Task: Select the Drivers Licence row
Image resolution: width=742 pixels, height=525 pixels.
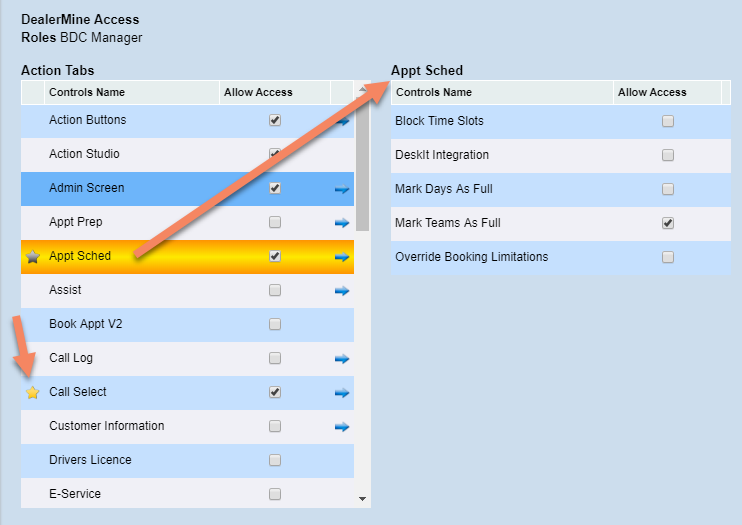Action: [x=130, y=460]
